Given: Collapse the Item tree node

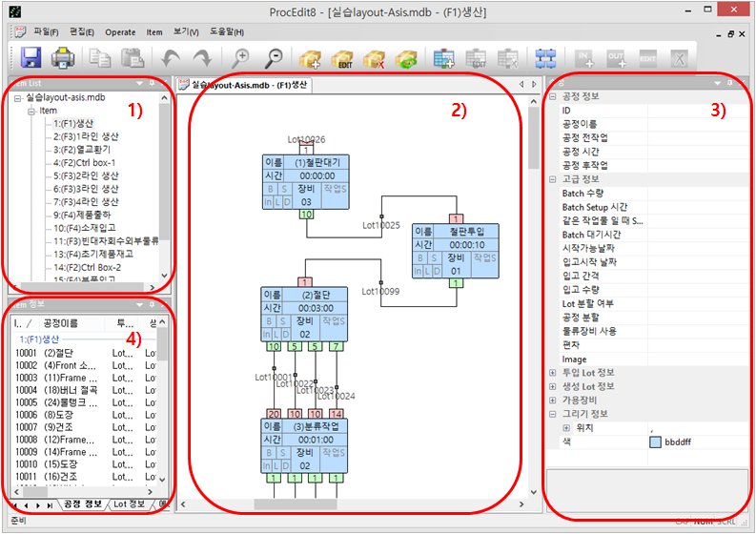Looking at the screenshot, I should click(31, 111).
